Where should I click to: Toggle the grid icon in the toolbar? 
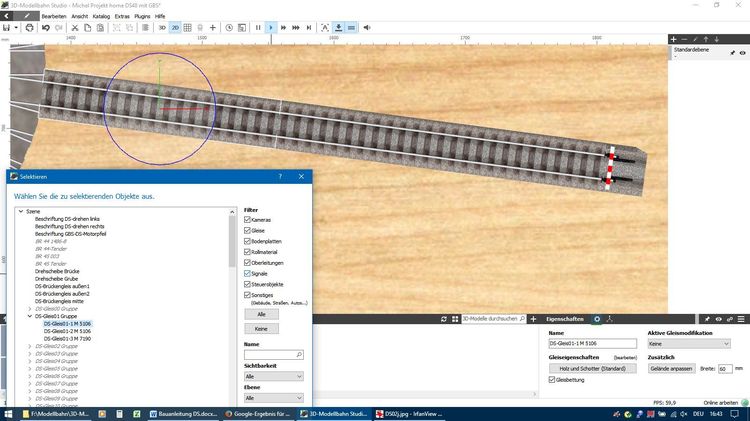point(188,28)
